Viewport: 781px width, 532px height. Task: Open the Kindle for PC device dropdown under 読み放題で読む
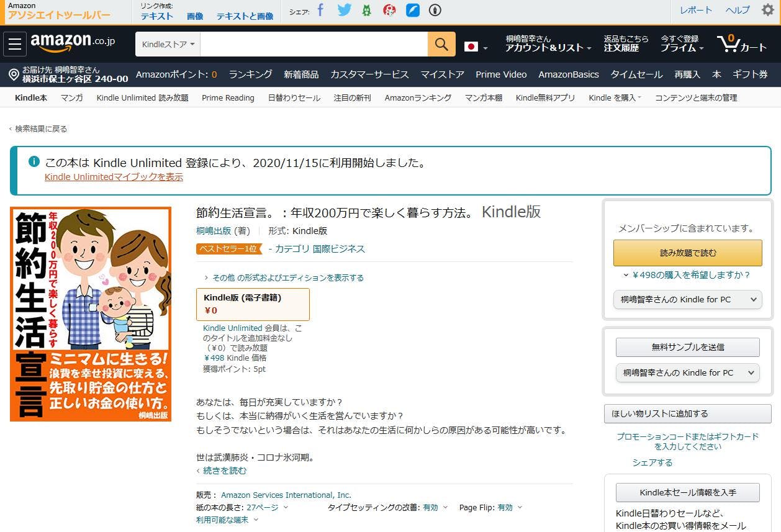tap(687, 299)
